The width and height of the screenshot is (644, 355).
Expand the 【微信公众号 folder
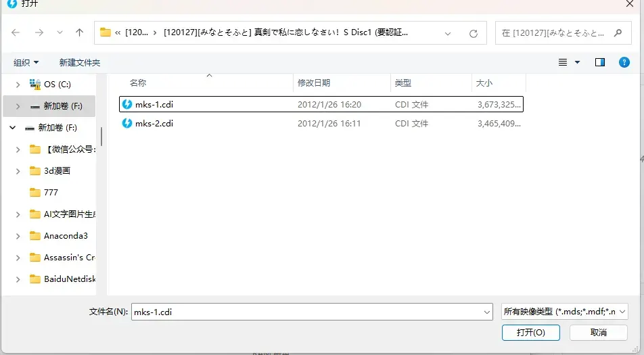[18, 149]
